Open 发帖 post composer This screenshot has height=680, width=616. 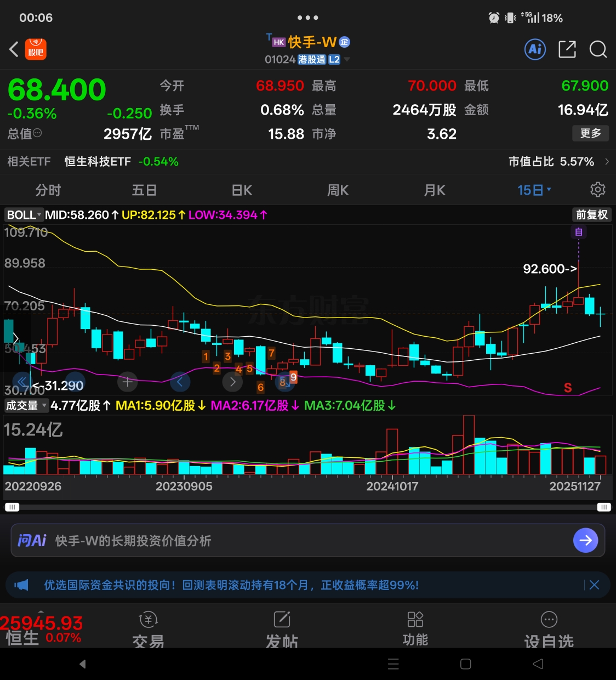(x=282, y=629)
